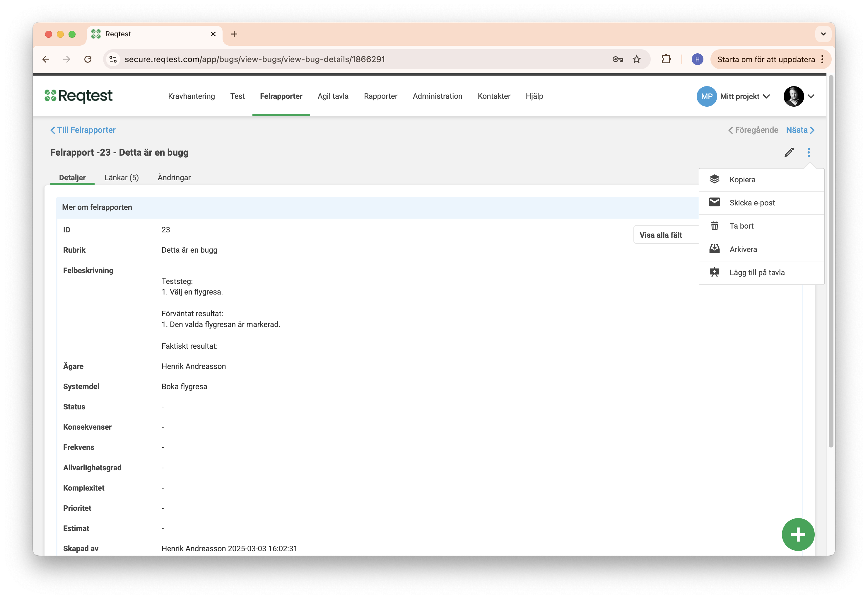Click the Kopiera layers icon
The height and width of the screenshot is (599, 868).
click(714, 179)
